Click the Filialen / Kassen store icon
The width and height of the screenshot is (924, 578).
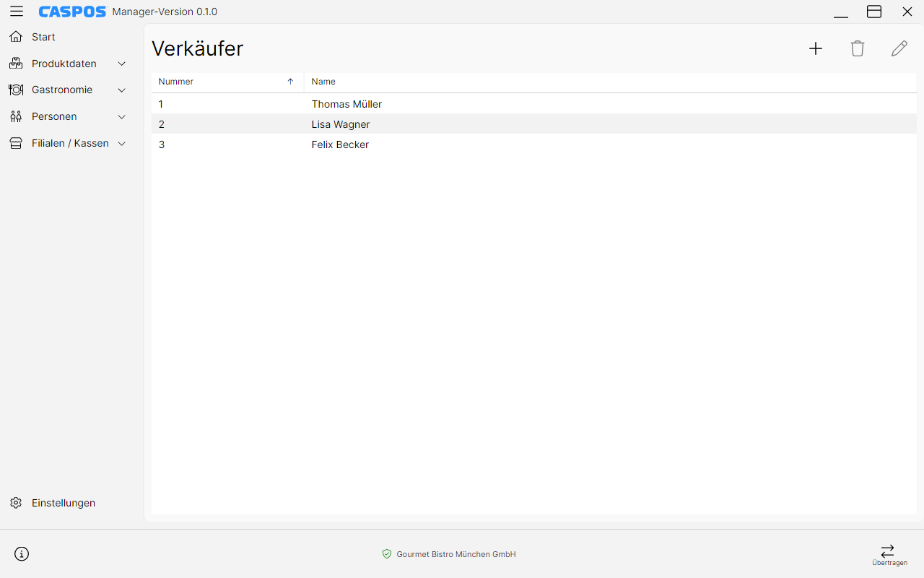[16, 143]
